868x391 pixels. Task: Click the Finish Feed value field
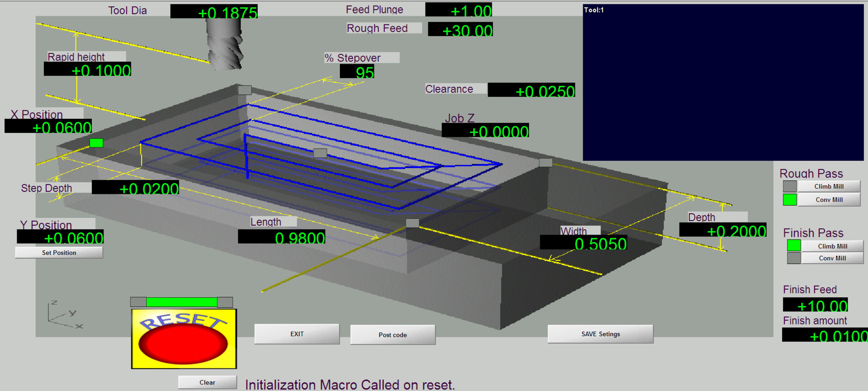815,306
